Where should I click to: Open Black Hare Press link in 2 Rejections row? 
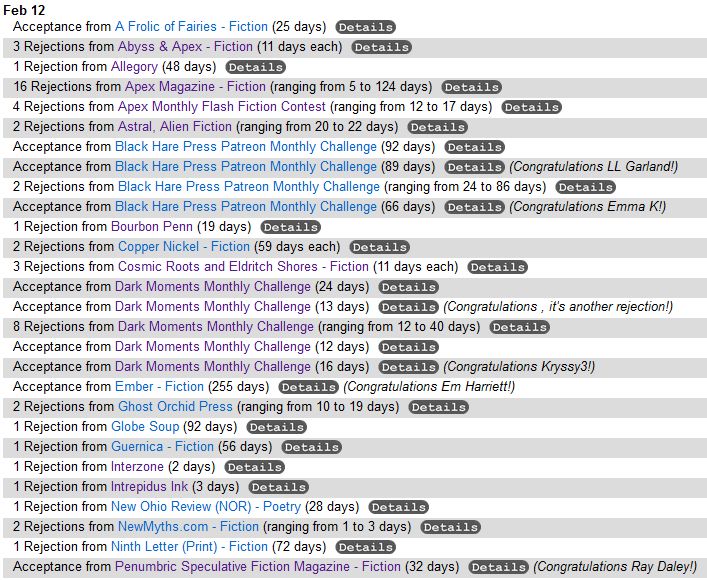pyautogui.click(x=249, y=186)
